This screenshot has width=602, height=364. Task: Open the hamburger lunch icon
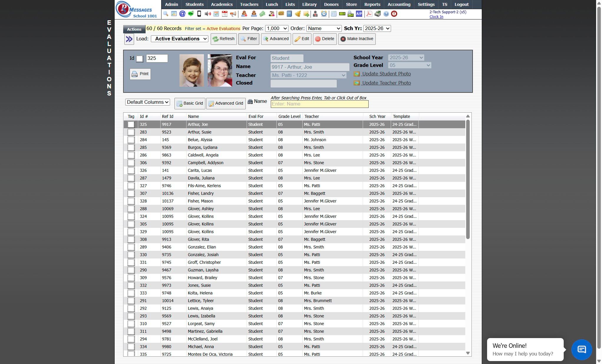(x=281, y=14)
